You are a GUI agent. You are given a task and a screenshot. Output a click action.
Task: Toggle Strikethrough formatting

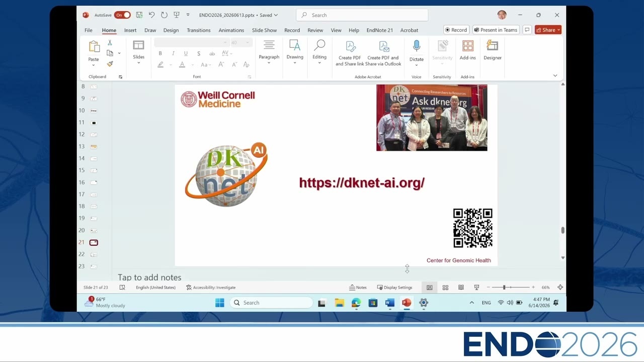pos(212,54)
